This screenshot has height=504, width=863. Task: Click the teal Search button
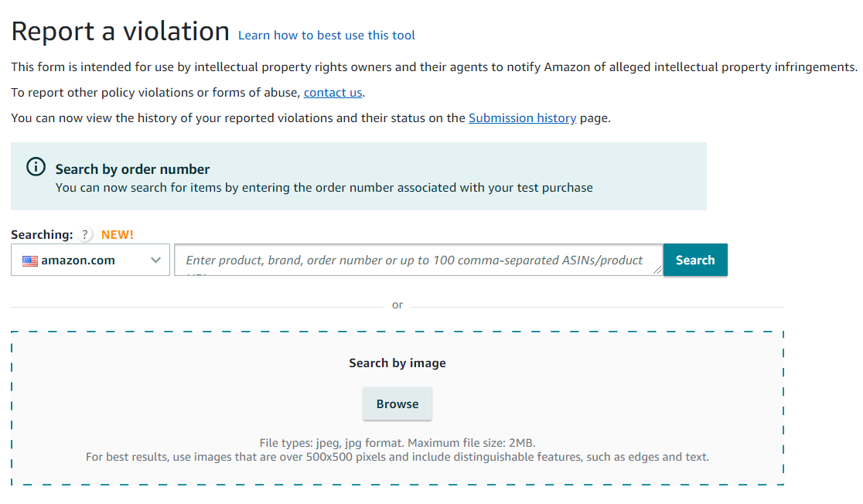[695, 260]
